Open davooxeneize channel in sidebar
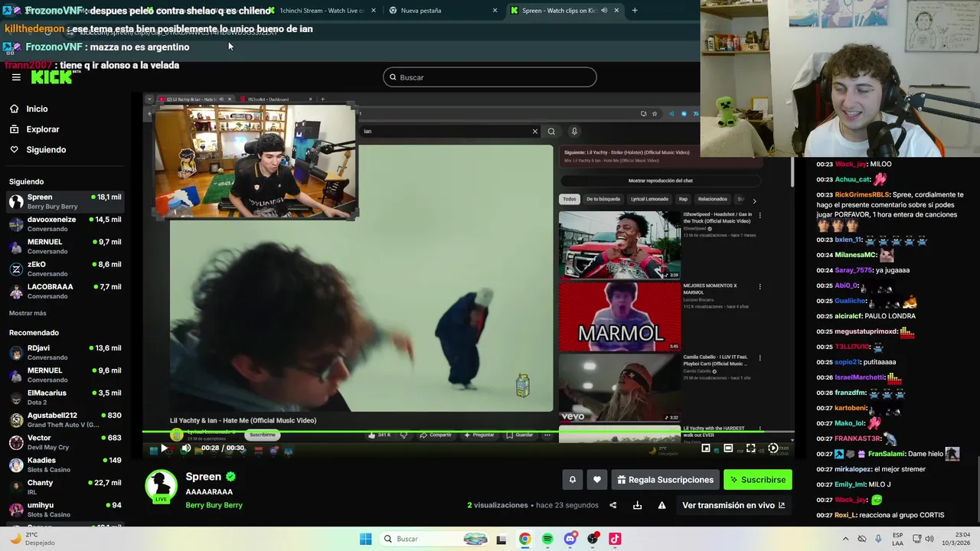Screen dimensions: 980x551 click(65, 223)
